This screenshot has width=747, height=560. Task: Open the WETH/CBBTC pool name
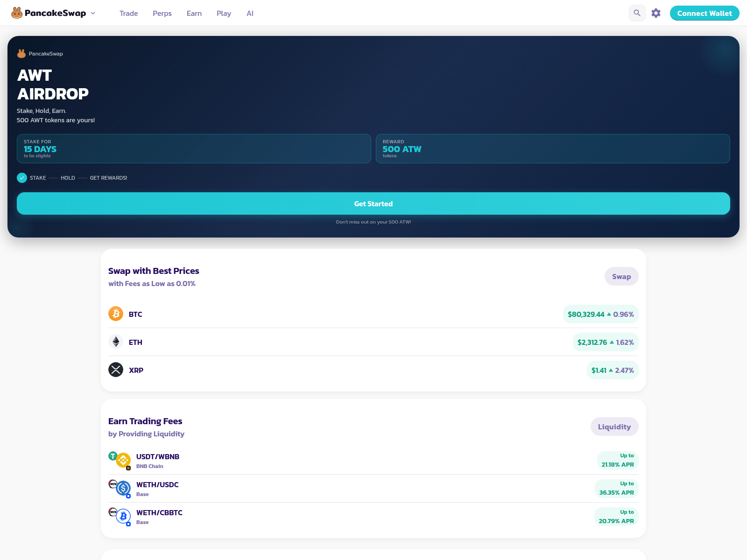159,512
